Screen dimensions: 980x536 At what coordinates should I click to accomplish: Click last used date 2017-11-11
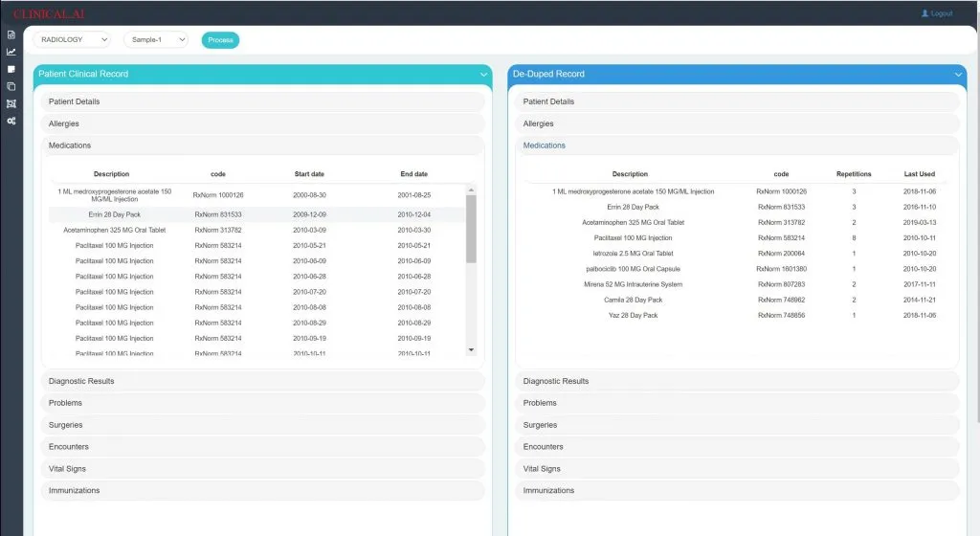[920, 284]
